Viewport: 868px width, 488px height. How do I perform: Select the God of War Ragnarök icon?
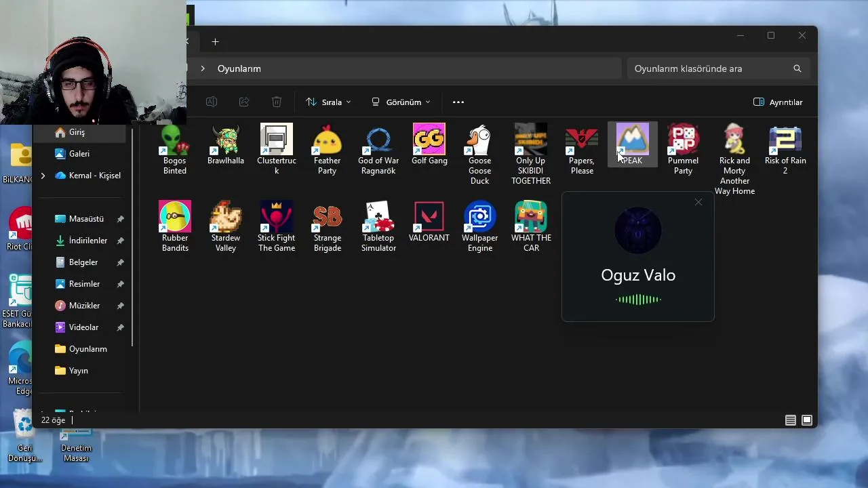tap(378, 150)
